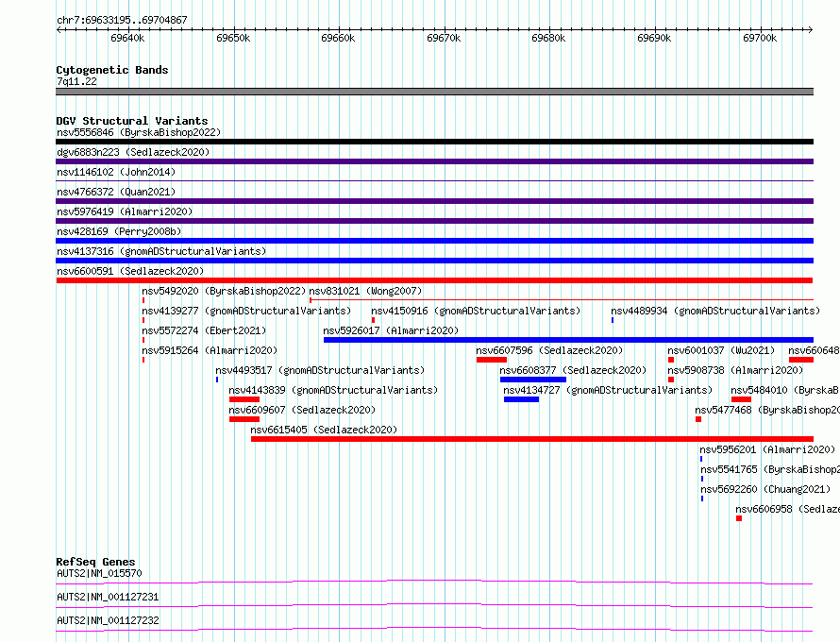Select nsv6606958 variant label
The image size is (840, 642).
[x=787, y=509]
